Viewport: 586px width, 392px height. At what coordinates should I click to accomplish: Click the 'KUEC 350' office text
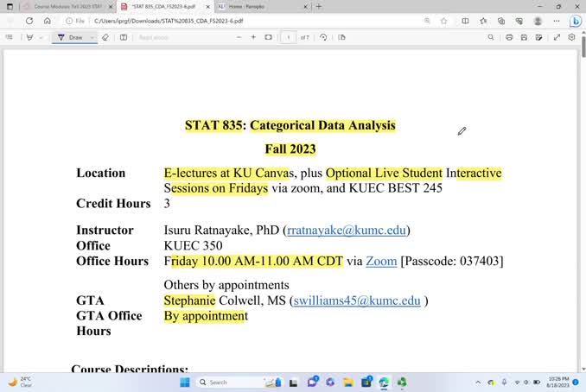(193, 246)
